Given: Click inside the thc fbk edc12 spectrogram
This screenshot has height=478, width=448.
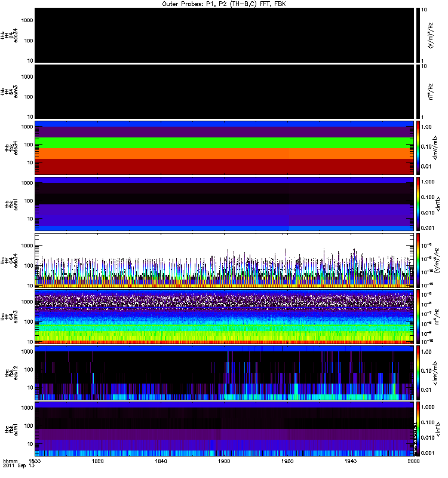Looking at the screenshot, I should coord(224,373).
